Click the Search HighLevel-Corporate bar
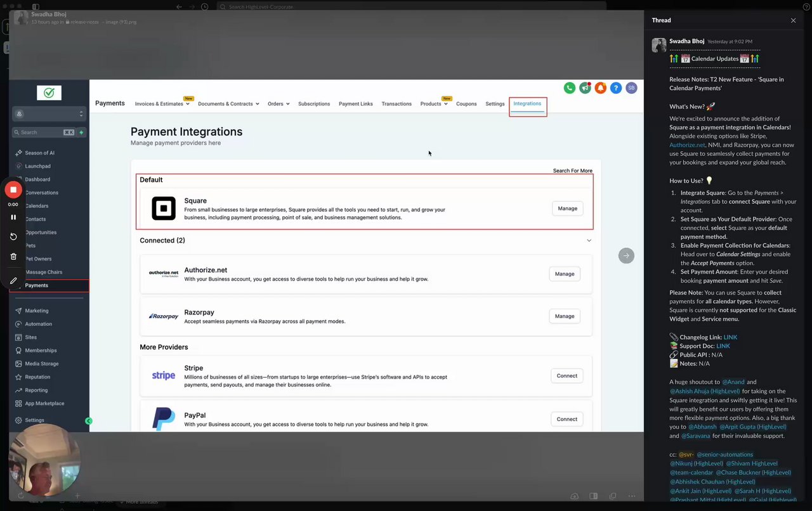This screenshot has width=812, height=511. pos(411,7)
